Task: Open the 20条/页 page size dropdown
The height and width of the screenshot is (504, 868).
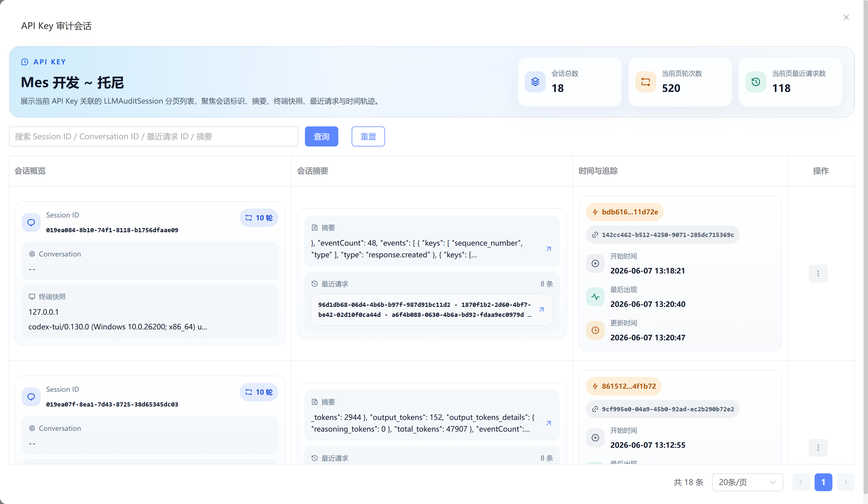Action: coord(748,482)
